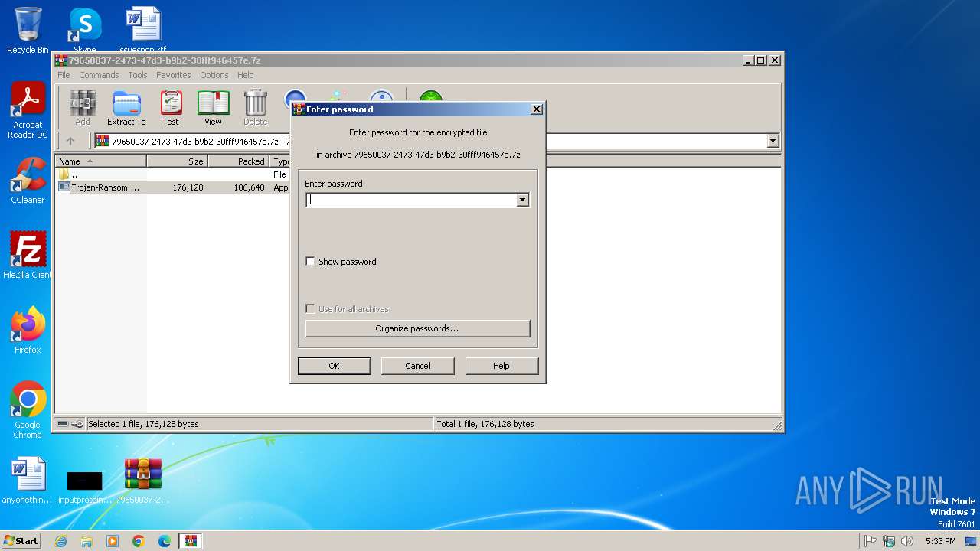Open the Favorites menu
980x551 pixels.
[174, 75]
